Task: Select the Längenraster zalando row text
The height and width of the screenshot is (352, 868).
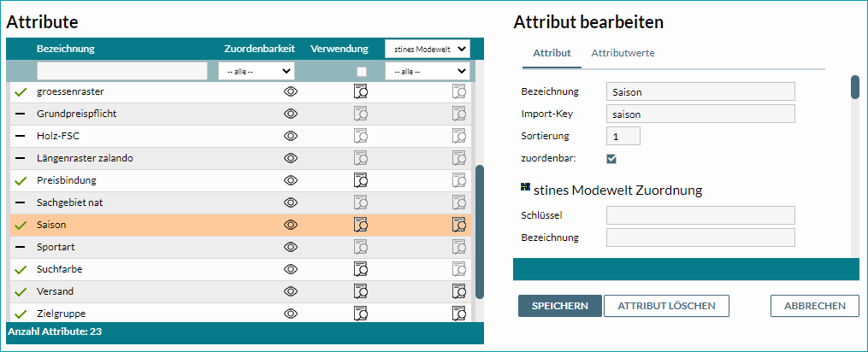Action: [x=85, y=158]
